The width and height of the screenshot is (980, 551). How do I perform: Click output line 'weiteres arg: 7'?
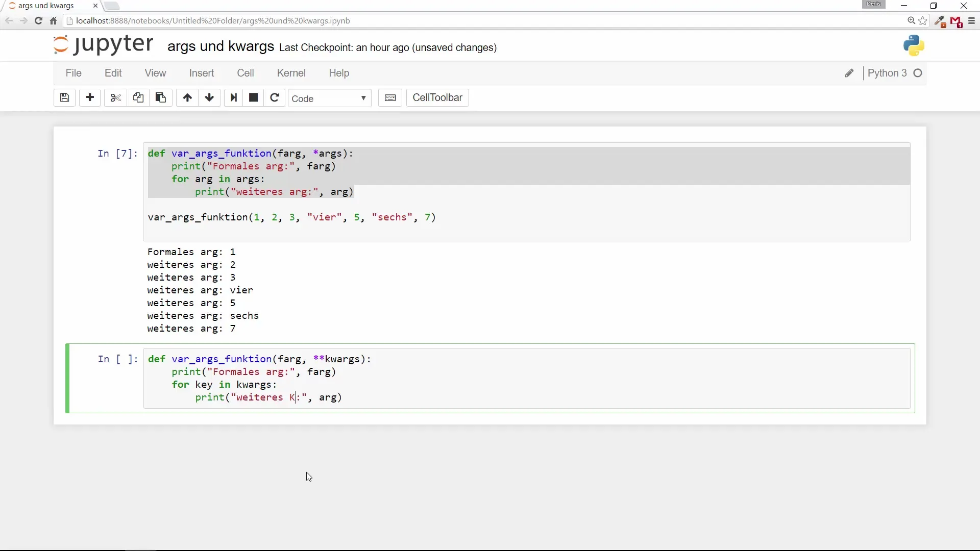[191, 329]
